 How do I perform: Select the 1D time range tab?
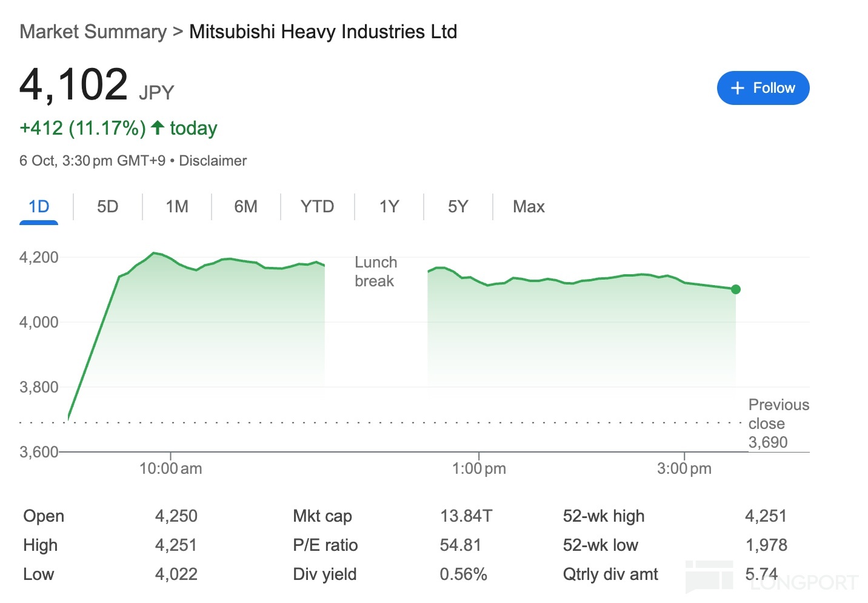click(x=39, y=207)
